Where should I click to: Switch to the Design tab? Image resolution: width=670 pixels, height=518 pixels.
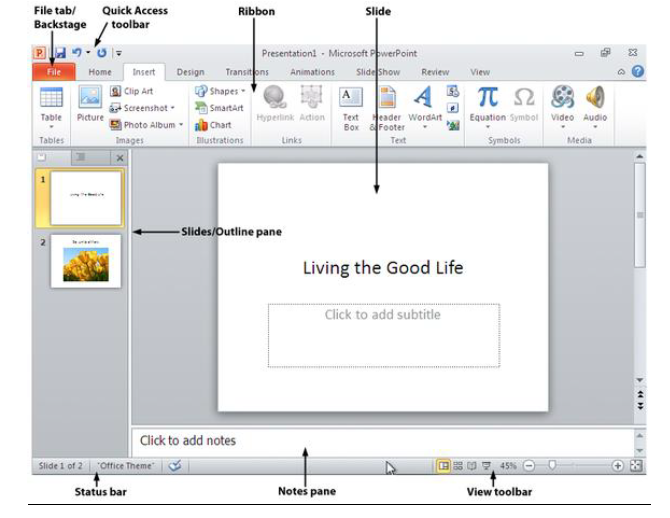[191, 72]
